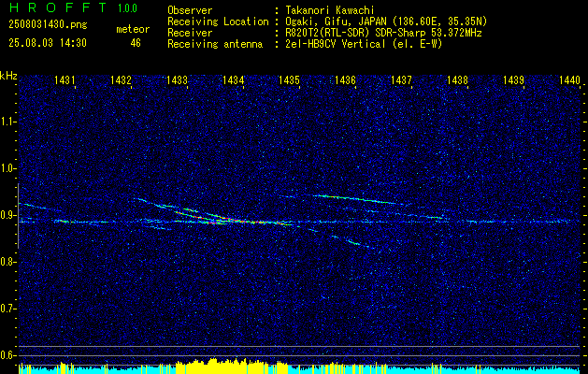This screenshot has height=374, width=588.
Task: Click the R820T2(RTL-SDR) SDR-Sharp 53.372MHz text
Action: [383, 33]
